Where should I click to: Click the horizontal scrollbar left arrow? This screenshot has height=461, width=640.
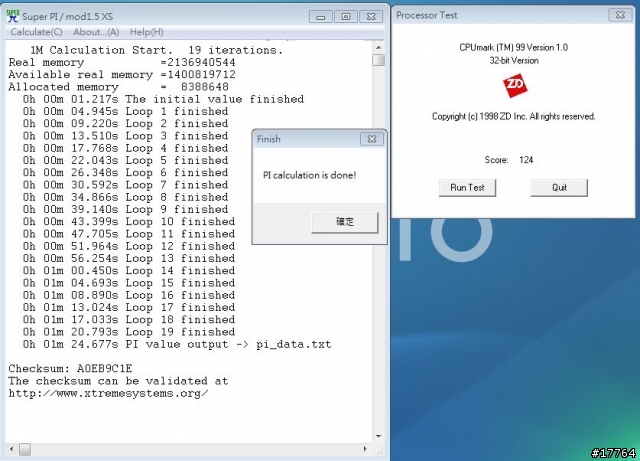(11, 449)
